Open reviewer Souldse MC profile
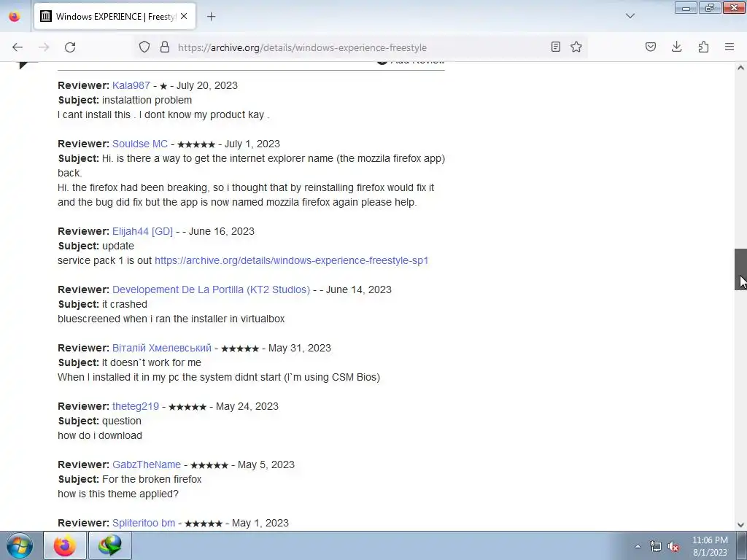747x560 pixels. click(x=140, y=144)
